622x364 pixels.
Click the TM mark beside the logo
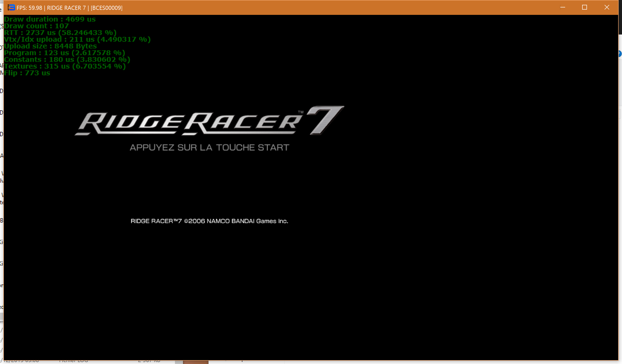[300, 112]
